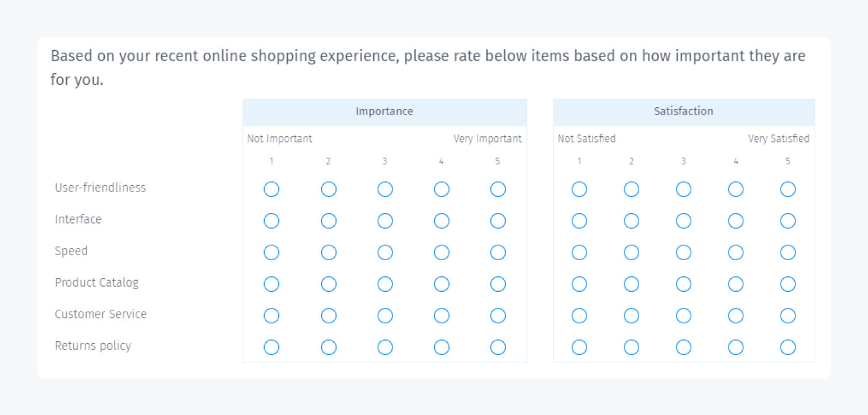Image resolution: width=868 pixels, height=415 pixels.
Task: Click the Satisfaction column header
Action: pyautogui.click(x=684, y=112)
